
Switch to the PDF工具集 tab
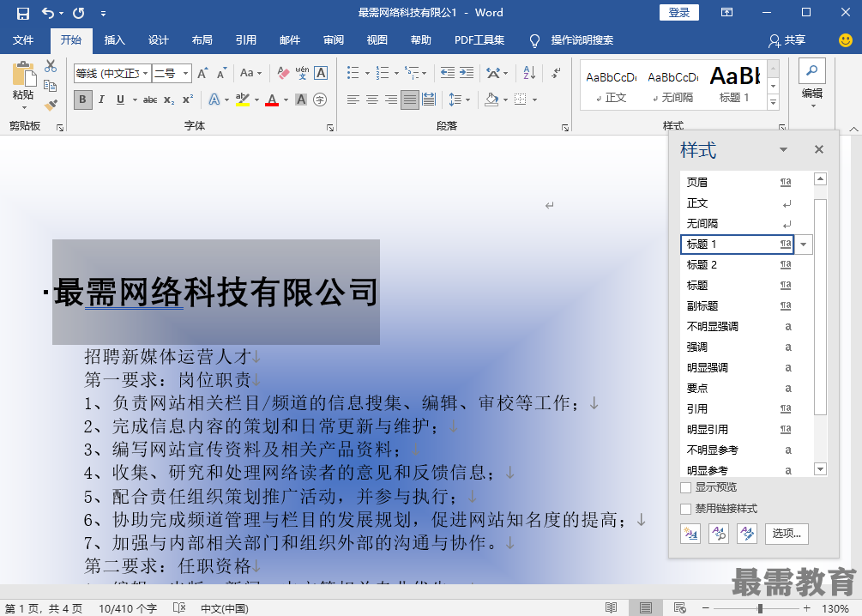coord(479,40)
